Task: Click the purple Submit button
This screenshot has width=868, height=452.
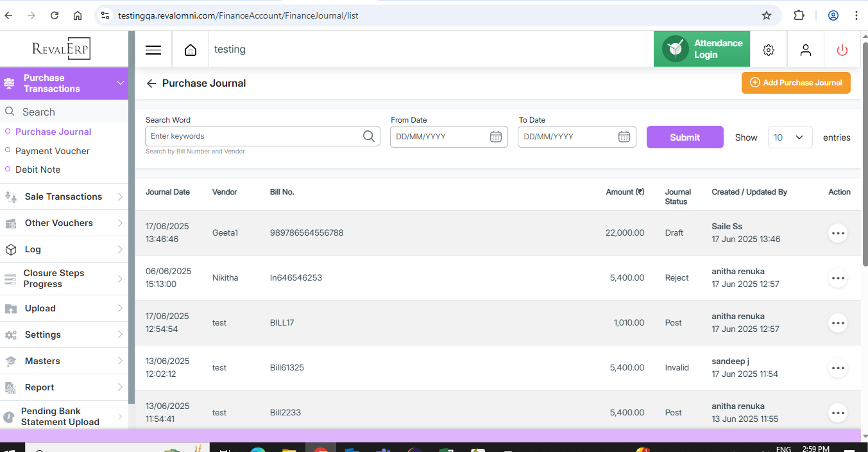Action: 685,137
